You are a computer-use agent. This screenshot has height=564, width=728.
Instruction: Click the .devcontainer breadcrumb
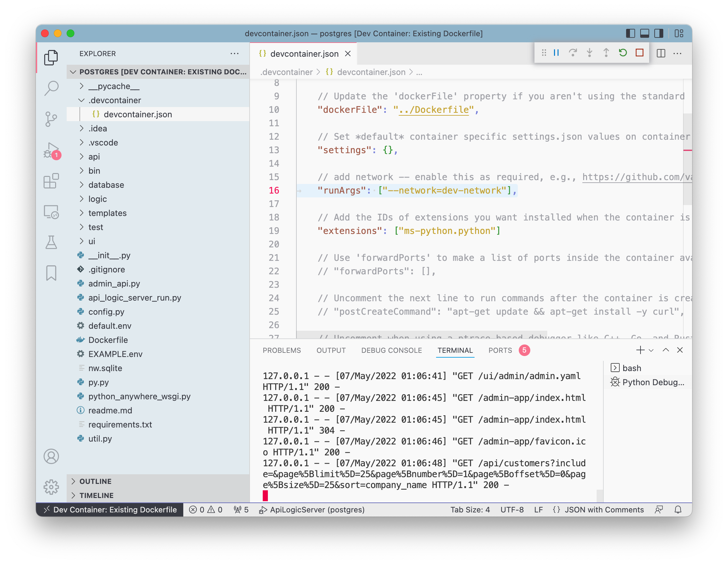pyautogui.click(x=286, y=72)
